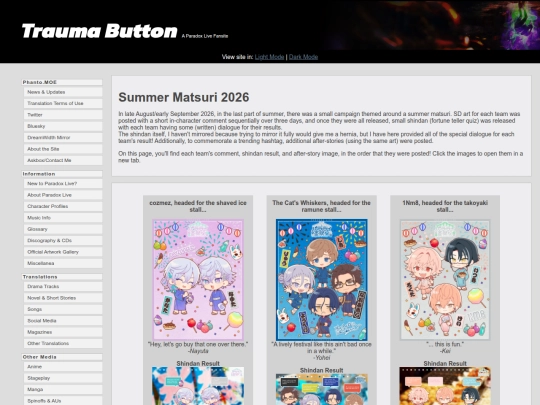Go to About Paradox Live
The height and width of the screenshot is (405, 540).
tap(63, 195)
